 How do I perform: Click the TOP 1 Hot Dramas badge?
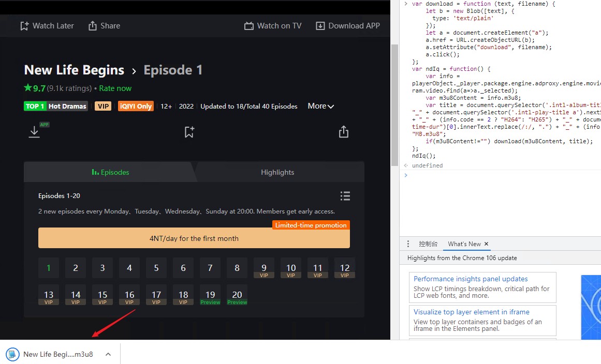click(x=56, y=106)
